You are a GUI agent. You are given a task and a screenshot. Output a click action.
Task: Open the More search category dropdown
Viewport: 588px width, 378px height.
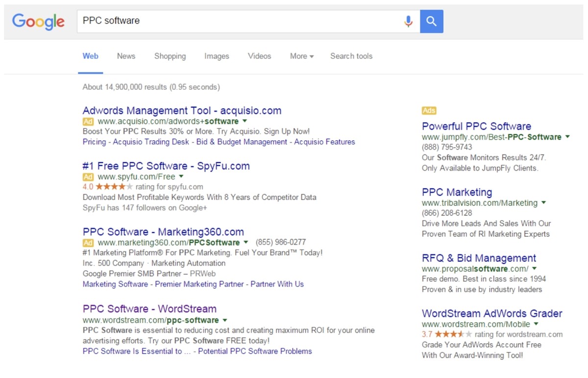(301, 56)
